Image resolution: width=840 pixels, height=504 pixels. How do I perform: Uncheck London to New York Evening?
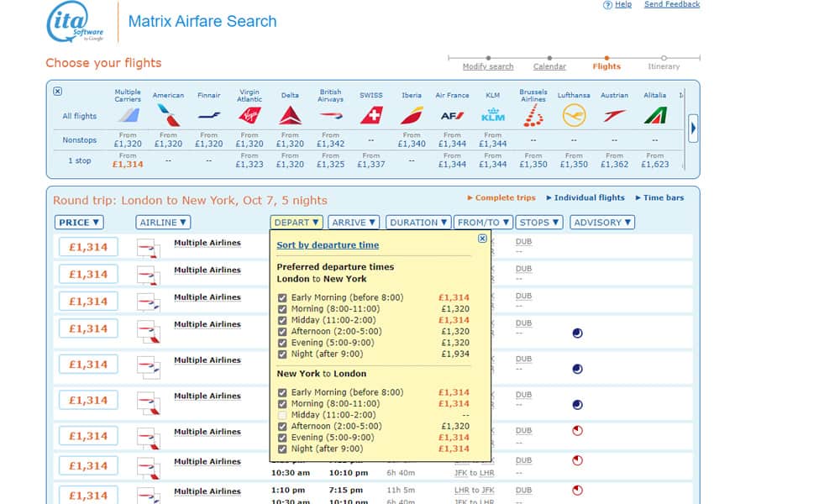click(282, 343)
